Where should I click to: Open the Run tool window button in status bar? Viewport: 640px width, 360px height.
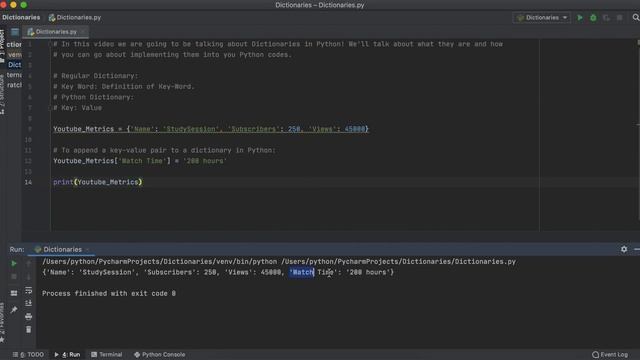pyautogui.click(x=67, y=355)
